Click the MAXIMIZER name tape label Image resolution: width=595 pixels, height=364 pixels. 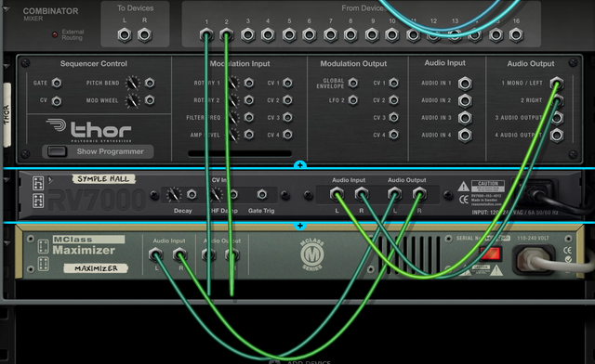click(96, 268)
